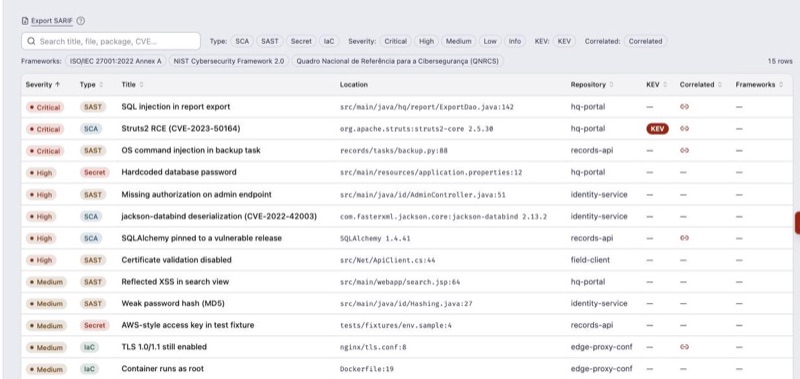
Task: Click correlated link icon for TLS 1.0/1.1 row
Action: [684, 347]
